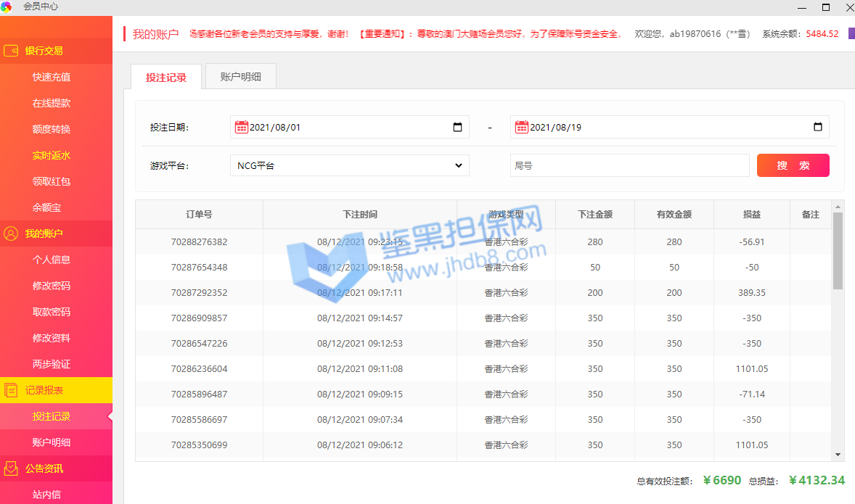Click the 局号 input field

(x=629, y=165)
